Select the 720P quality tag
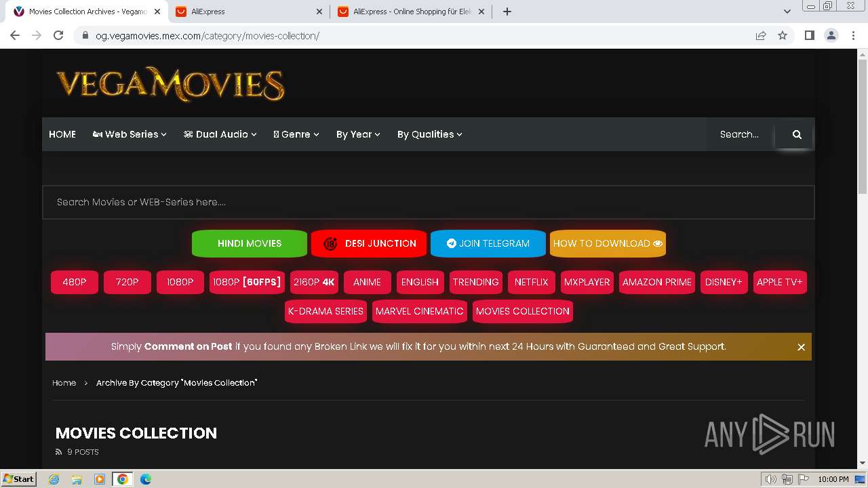The width and height of the screenshot is (868, 488). [x=127, y=282]
